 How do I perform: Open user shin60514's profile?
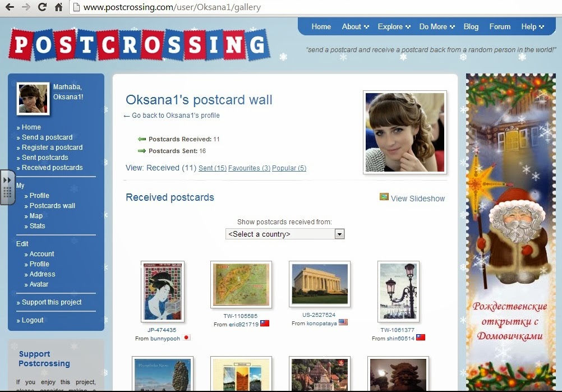coord(400,339)
